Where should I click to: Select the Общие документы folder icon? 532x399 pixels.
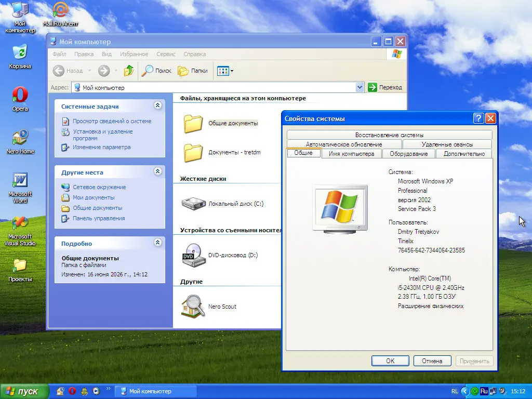(x=193, y=123)
